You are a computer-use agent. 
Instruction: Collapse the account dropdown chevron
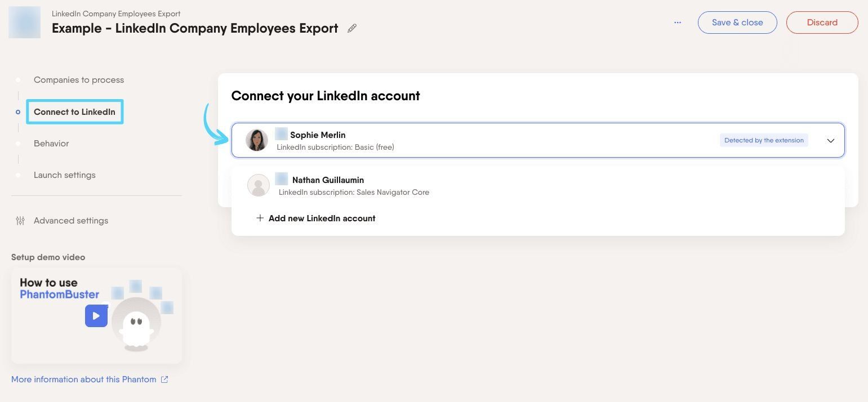(830, 141)
